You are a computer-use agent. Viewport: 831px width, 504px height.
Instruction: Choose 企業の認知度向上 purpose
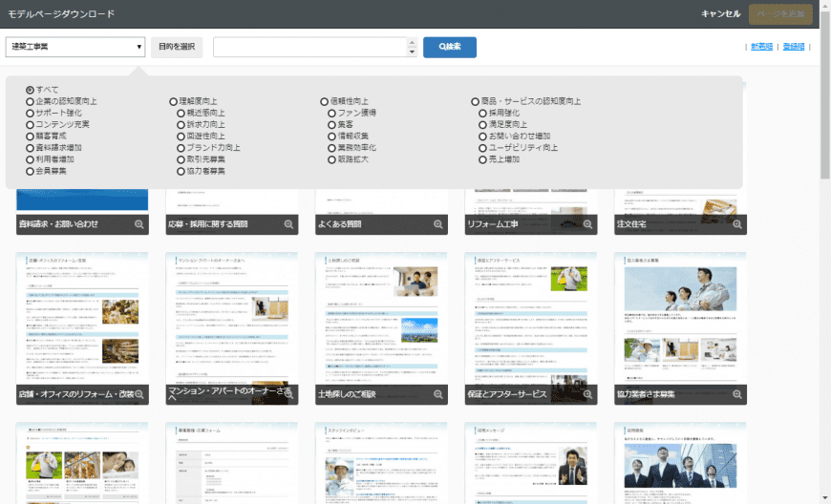click(x=31, y=101)
